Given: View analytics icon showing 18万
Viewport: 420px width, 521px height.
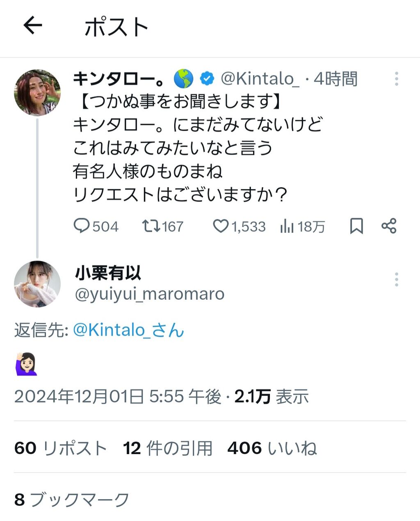Looking at the screenshot, I should click(x=287, y=226).
